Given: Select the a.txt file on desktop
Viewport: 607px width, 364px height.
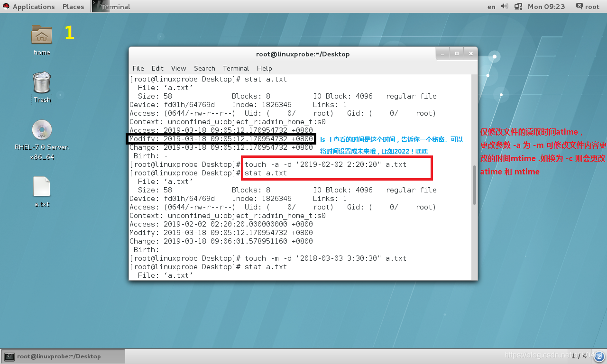Looking at the screenshot, I should [x=42, y=186].
